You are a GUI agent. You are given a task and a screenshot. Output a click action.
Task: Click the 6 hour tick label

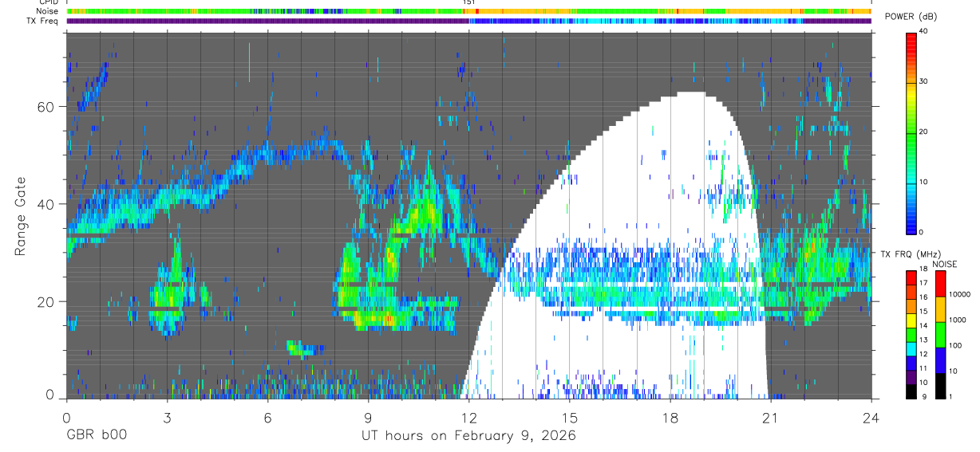267,417
